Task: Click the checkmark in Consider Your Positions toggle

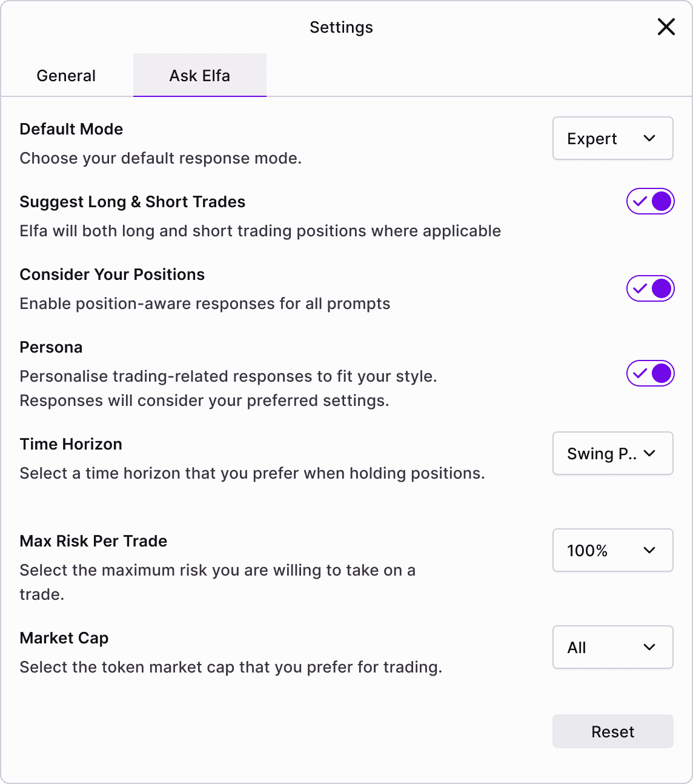Action: point(639,288)
